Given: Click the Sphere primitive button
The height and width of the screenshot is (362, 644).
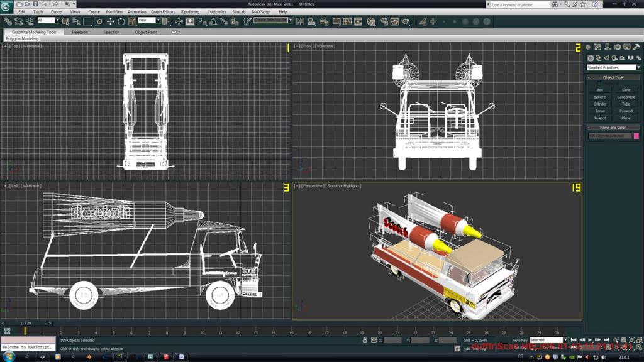Looking at the screenshot, I should [x=599, y=97].
